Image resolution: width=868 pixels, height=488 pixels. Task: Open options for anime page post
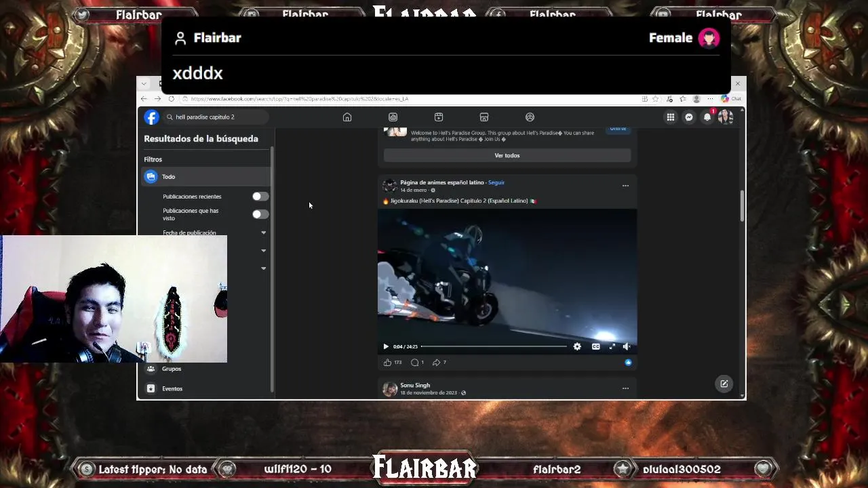pos(625,186)
